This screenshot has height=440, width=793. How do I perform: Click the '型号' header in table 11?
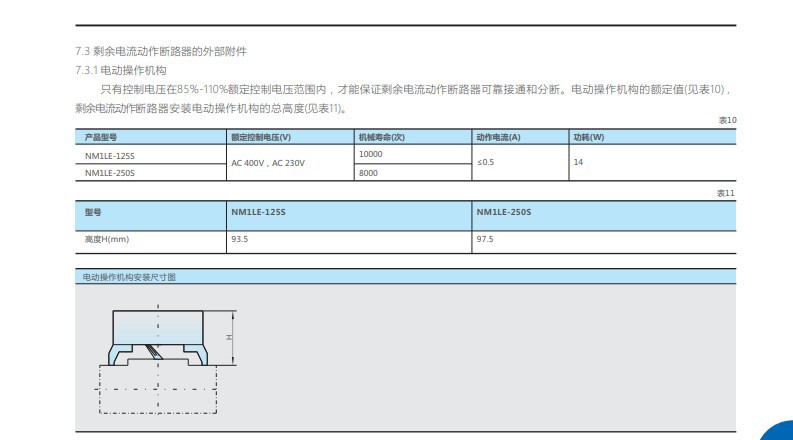[x=93, y=212]
